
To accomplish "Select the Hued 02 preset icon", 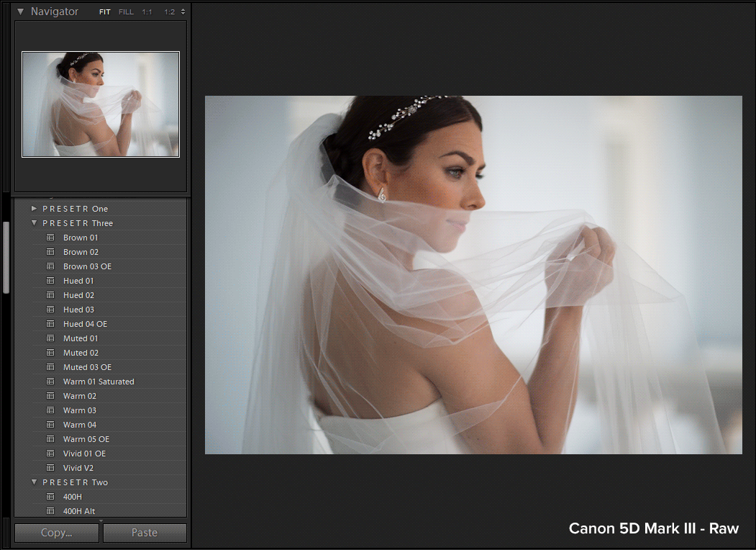I will [x=50, y=294].
